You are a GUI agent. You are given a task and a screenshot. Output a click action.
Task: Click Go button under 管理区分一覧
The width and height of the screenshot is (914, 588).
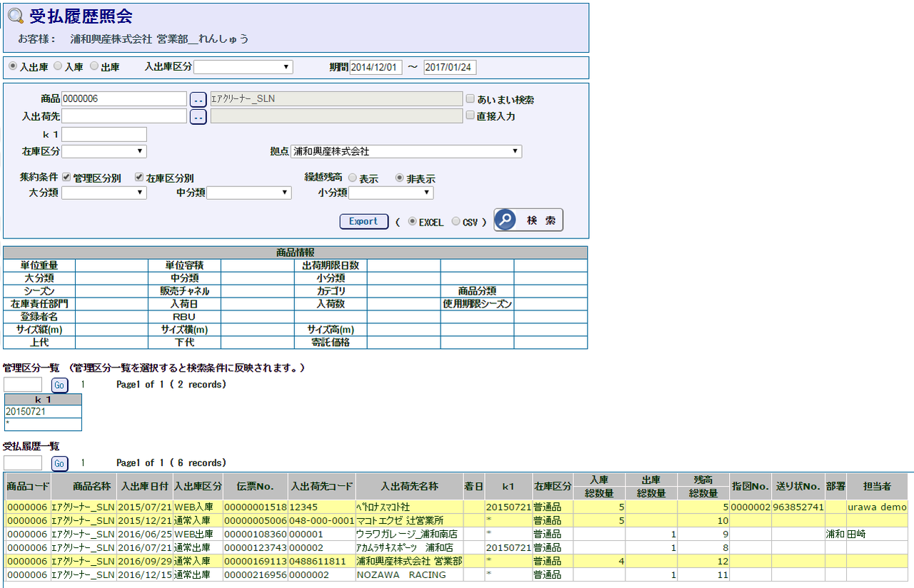pyautogui.click(x=59, y=385)
